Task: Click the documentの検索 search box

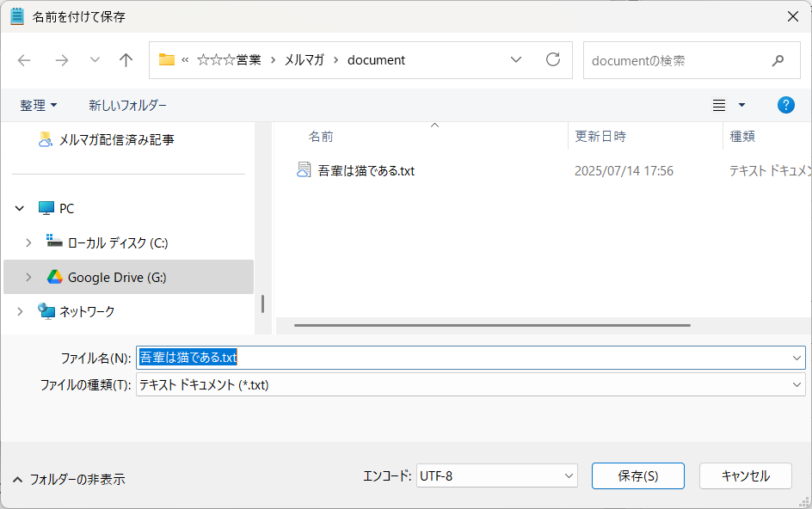Action: pos(692,60)
